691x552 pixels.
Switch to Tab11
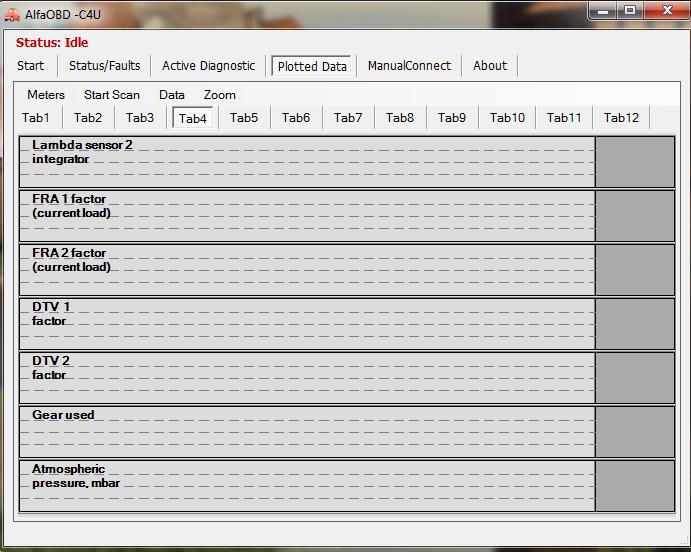tap(564, 118)
